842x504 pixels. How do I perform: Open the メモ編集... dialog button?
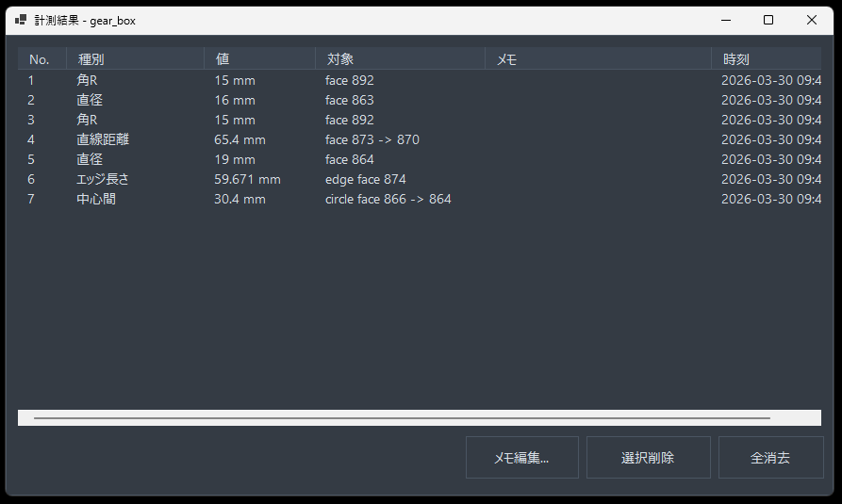(522, 457)
